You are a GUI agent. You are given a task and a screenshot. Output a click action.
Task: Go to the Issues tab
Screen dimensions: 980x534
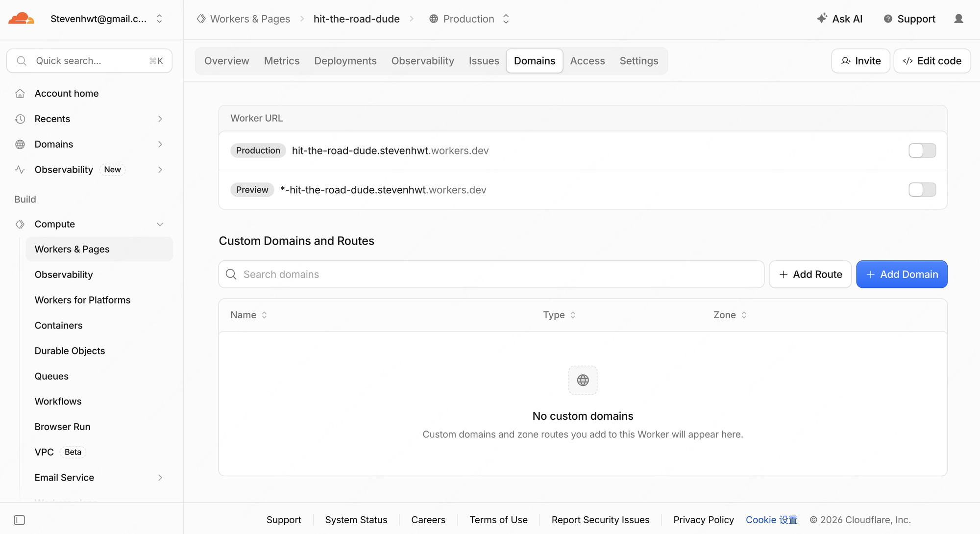[x=484, y=61]
